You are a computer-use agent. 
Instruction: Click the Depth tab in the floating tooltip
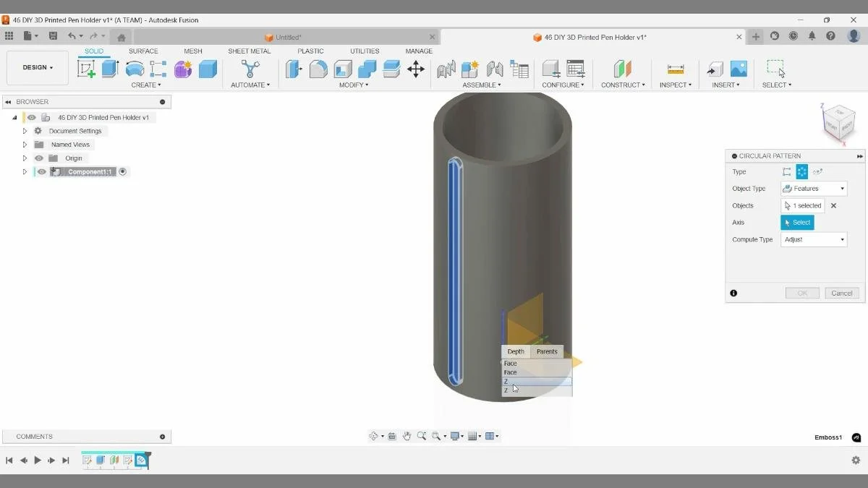(x=515, y=351)
